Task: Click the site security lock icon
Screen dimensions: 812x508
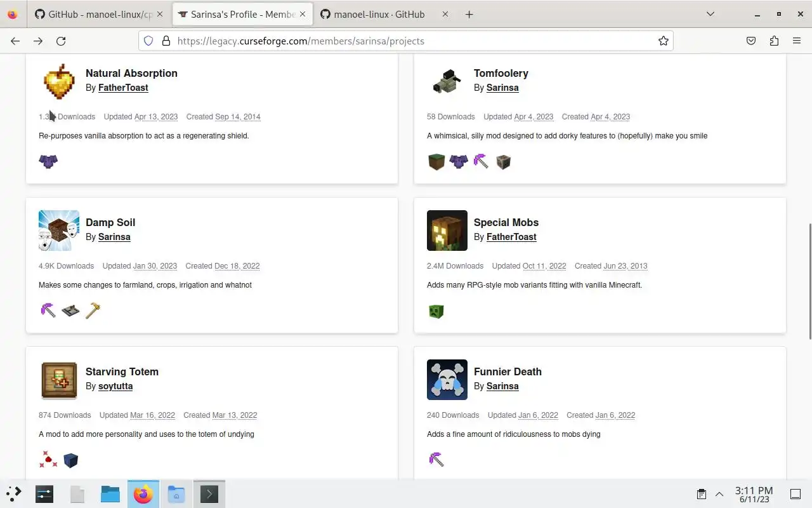Action: (166, 41)
